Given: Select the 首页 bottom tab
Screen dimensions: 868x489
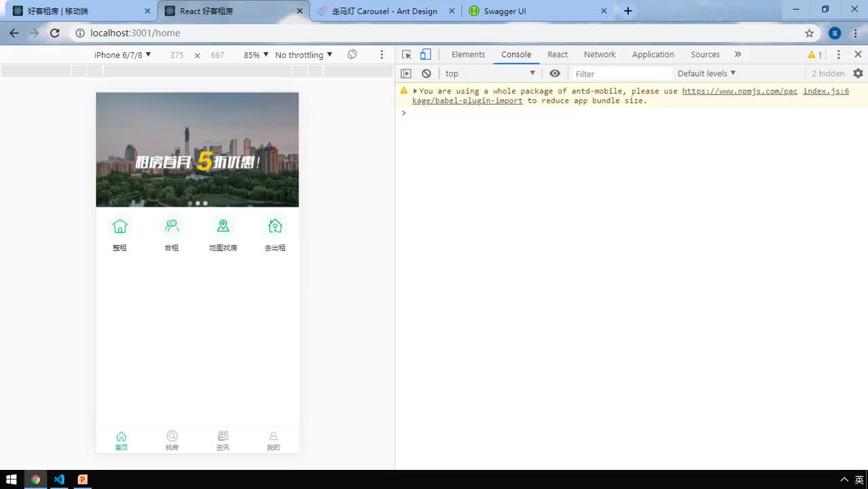Looking at the screenshot, I should pos(121,441).
